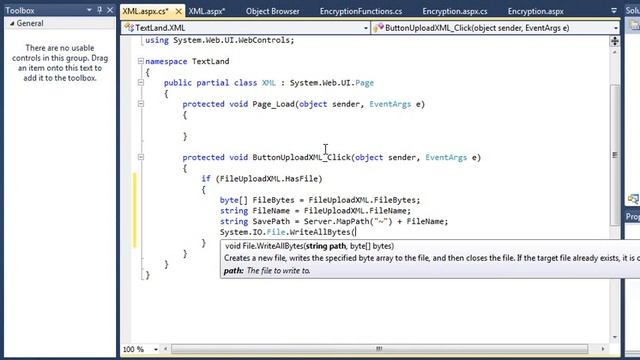Image resolution: width=640 pixels, height=360 pixels.
Task: Click 'System.Web.UI.WebControls' using line
Action: [231, 40]
